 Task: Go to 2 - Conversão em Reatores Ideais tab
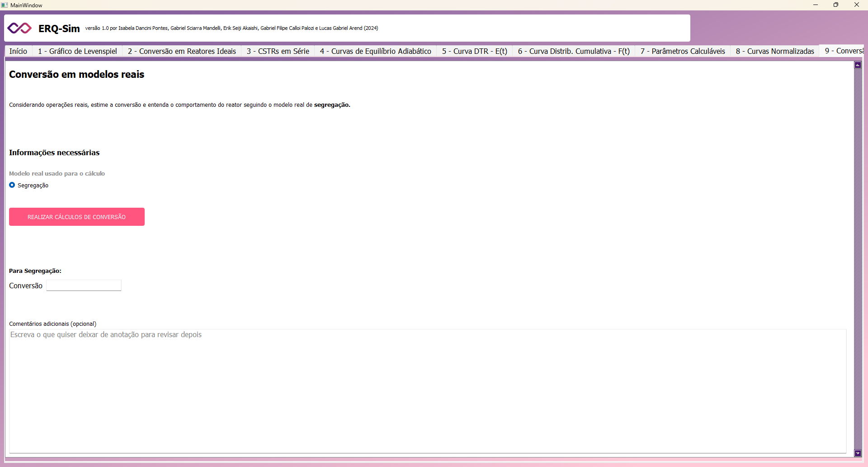(x=182, y=51)
